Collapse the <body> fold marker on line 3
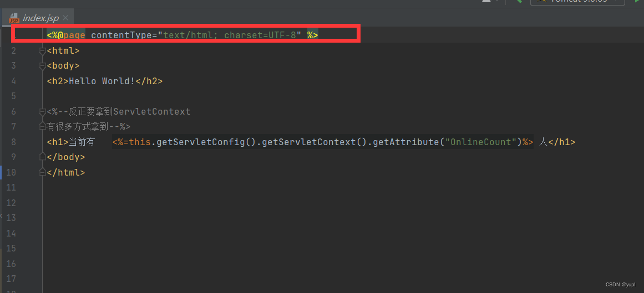The height and width of the screenshot is (293, 644). 42,66
